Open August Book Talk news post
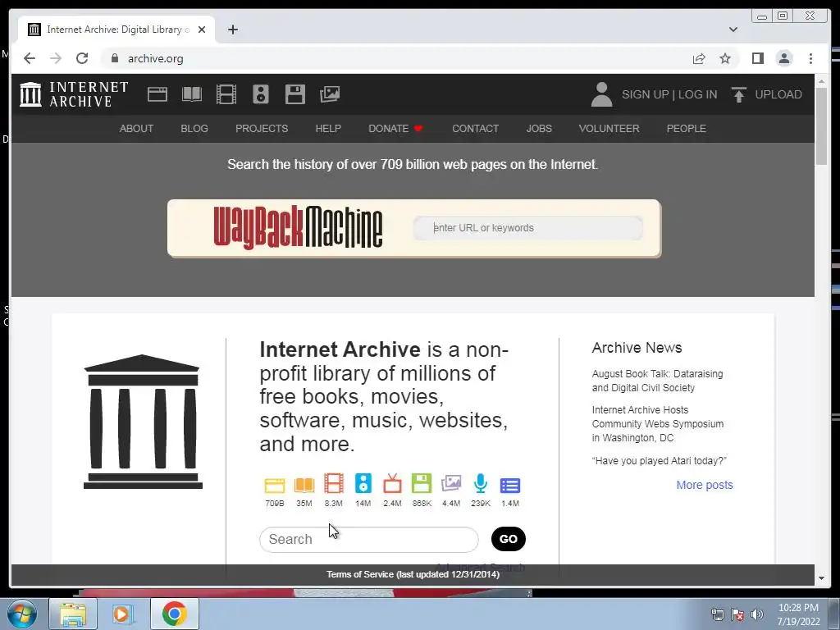Image resolution: width=840 pixels, height=630 pixels. point(657,381)
